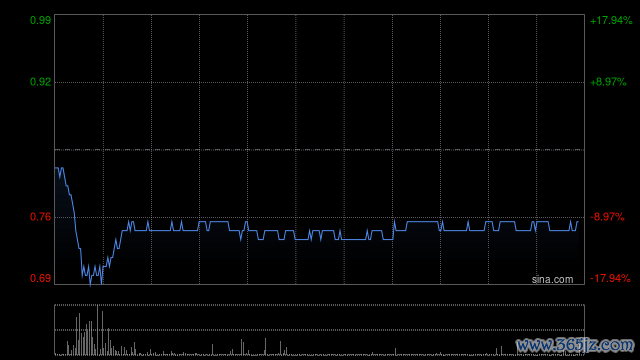Click the volume panel dotted midline

(319, 330)
